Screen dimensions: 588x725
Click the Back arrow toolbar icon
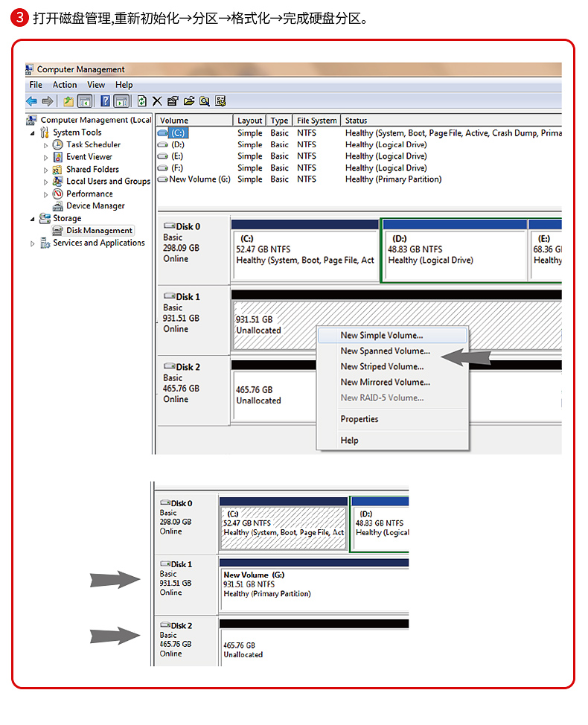pyautogui.click(x=31, y=101)
